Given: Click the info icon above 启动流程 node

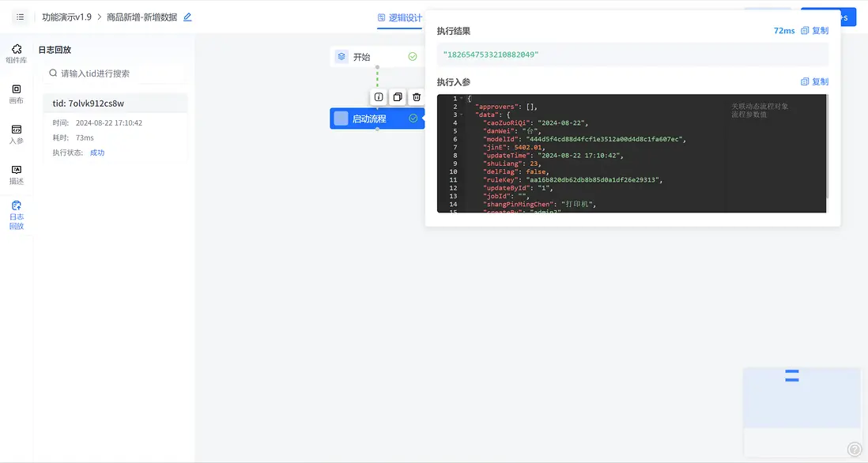Looking at the screenshot, I should (x=379, y=97).
